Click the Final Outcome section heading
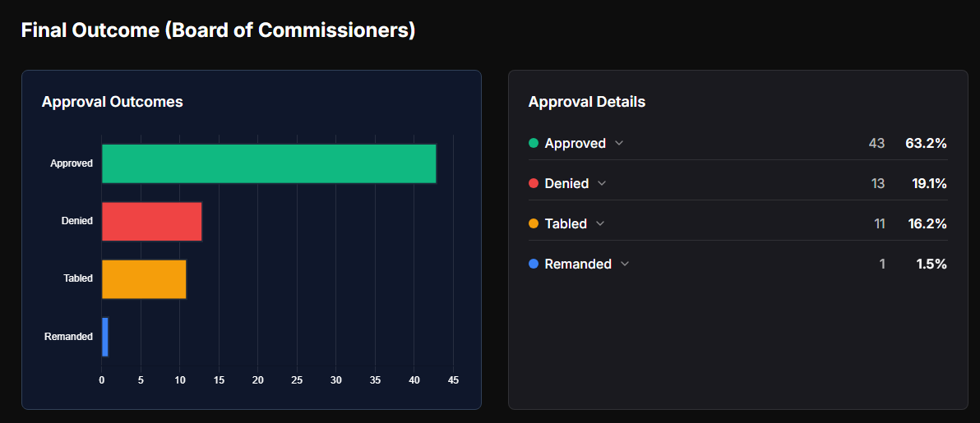The image size is (980, 423). [218, 31]
